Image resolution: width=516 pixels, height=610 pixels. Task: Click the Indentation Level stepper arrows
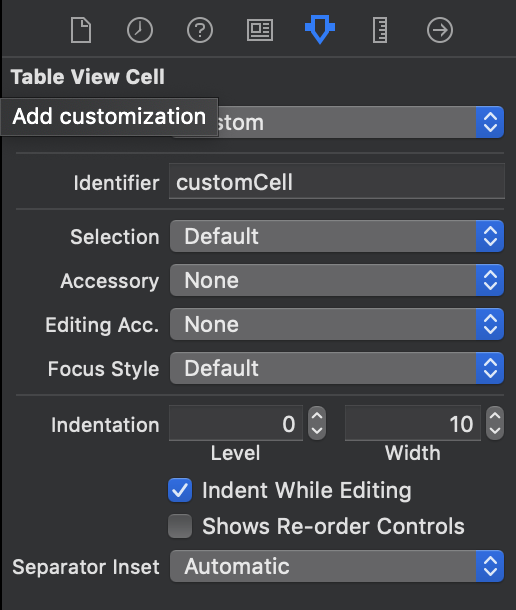point(317,423)
